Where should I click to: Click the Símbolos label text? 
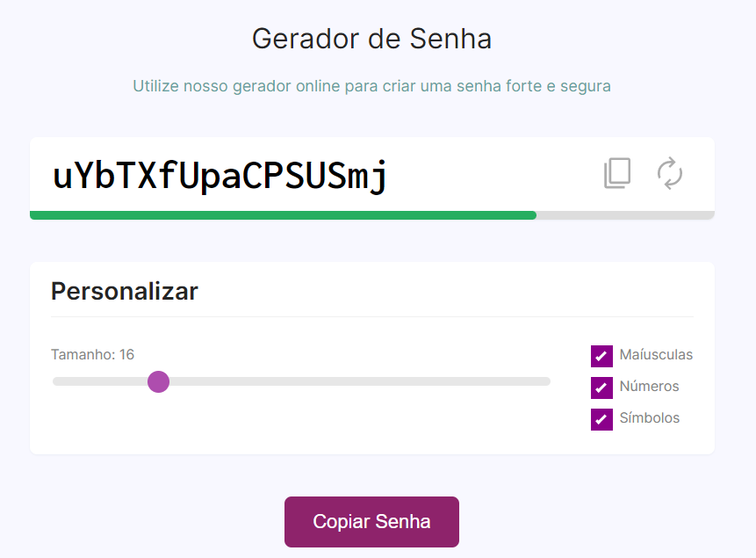pos(650,418)
